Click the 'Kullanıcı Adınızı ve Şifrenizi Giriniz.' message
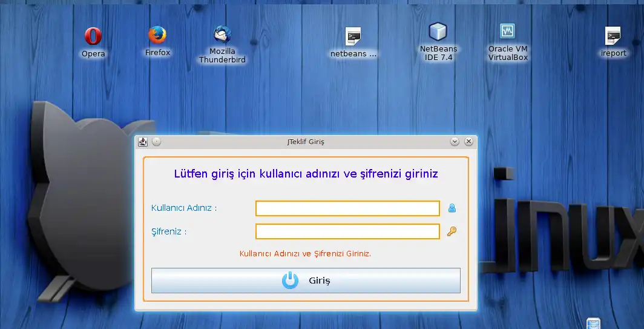Viewport: 644px width, 329px height. tap(305, 254)
